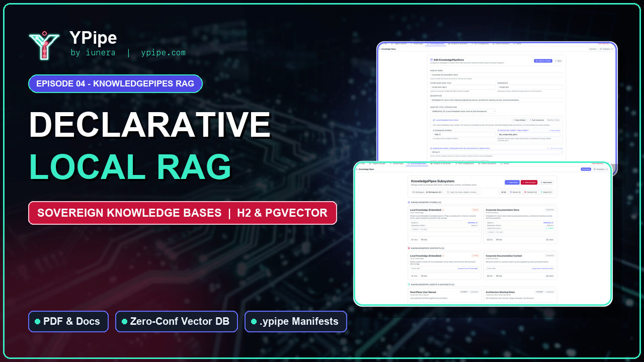This screenshot has height=362, width=644.
Task: Edit the Corporate Documentation Context card
Action: pyautogui.click(x=490, y=276)
